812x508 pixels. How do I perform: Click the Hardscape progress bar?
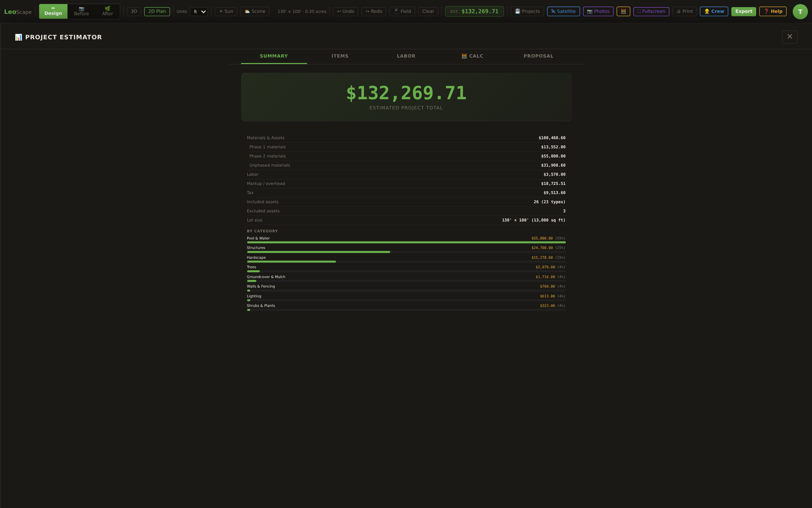click(x=406, y=261)
